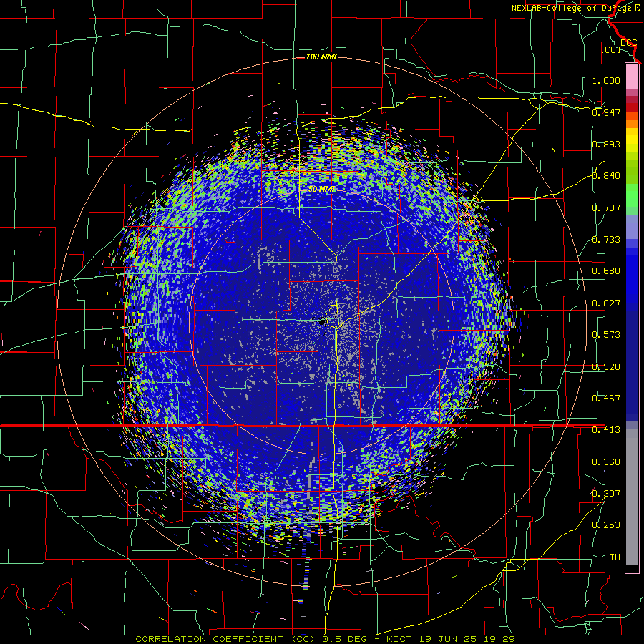Click the [CC] legend heading
This screenshot has height=644, width=644.
coord(611,49)
